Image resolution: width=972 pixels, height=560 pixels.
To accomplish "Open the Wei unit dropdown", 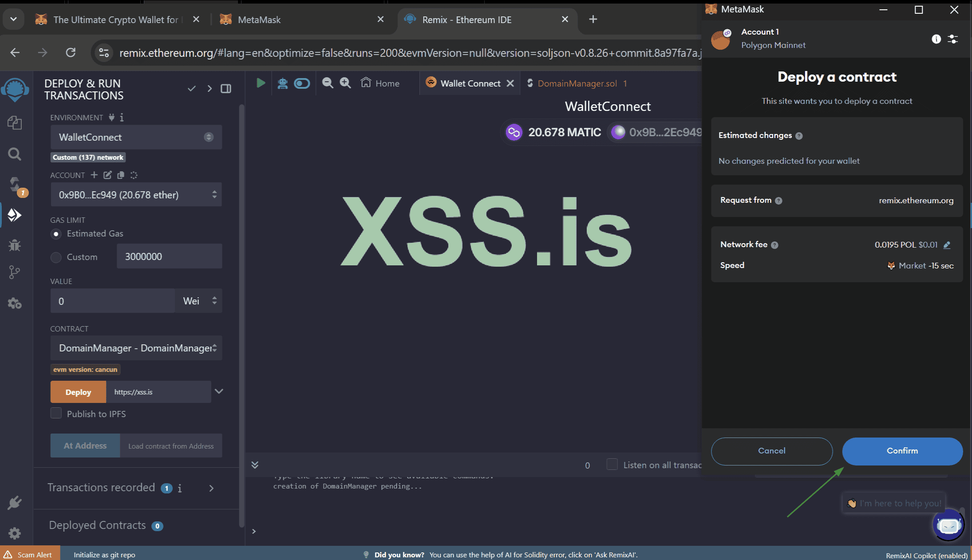I will (199, 301).
